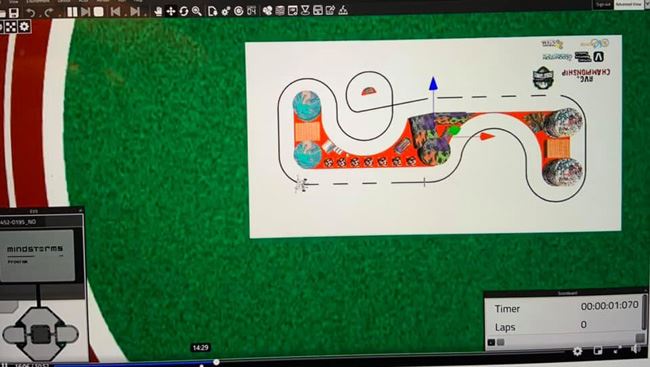The image size is (650, 367).
Task: Toggle the video player volume speaker
Action: pos(635,350)
